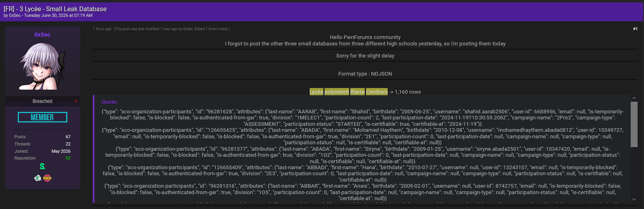Click the green dollar sign badge icon

(42, 166)
